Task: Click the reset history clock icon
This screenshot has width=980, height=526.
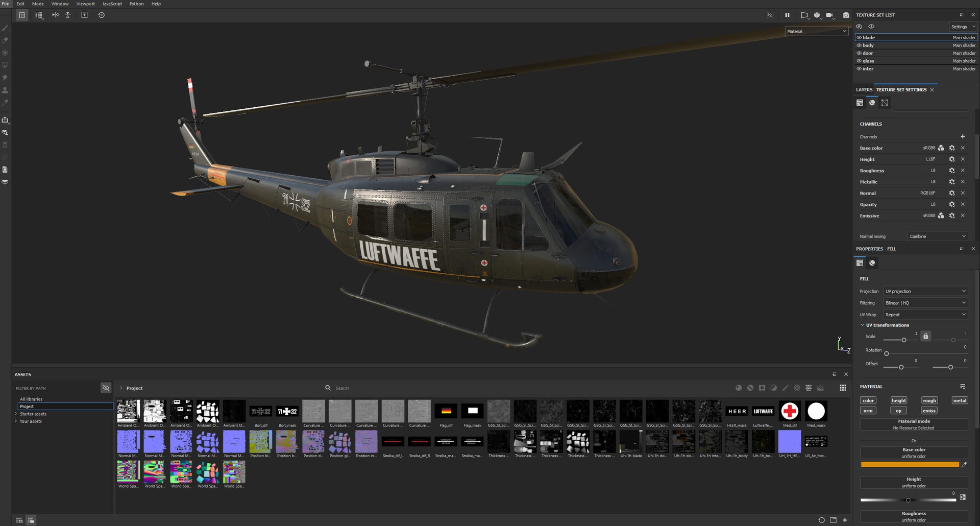Action: [x=102, y=15]
